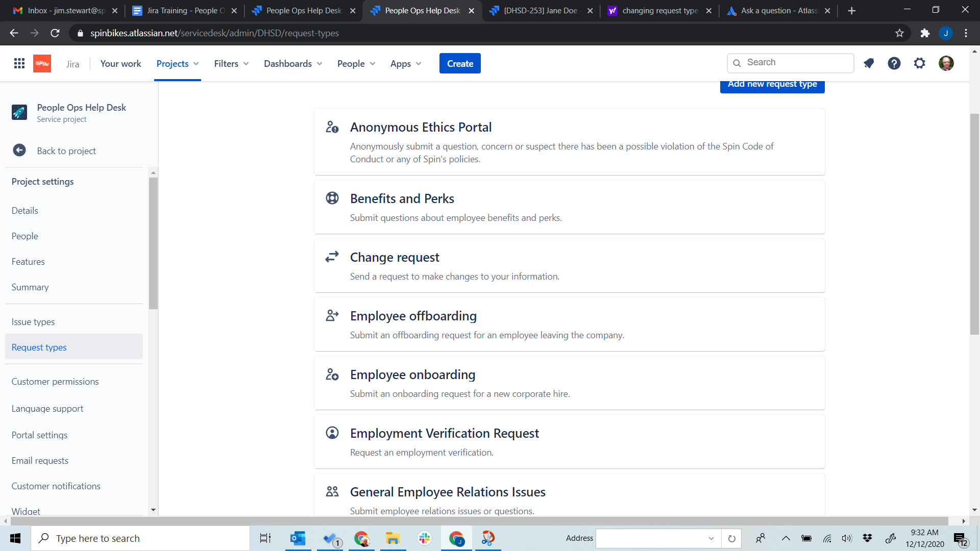Select the General Employee Relations Issues icon

(332, 491)
